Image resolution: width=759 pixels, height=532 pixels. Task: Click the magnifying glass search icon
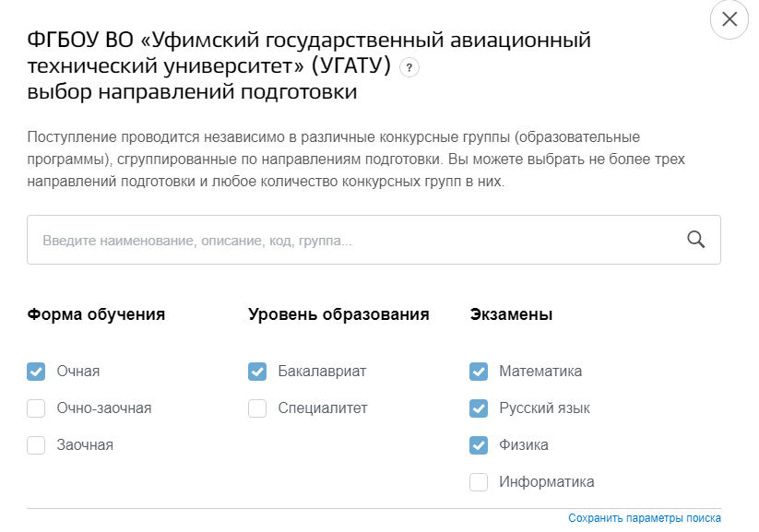695,240
